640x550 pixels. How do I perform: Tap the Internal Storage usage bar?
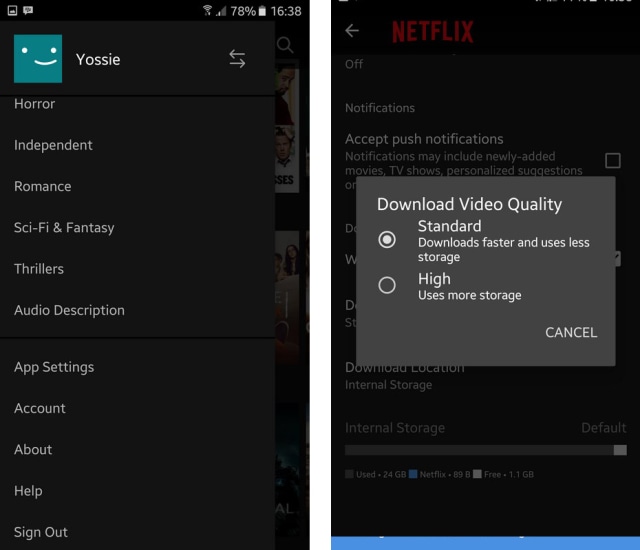click(x=486, y=450)
